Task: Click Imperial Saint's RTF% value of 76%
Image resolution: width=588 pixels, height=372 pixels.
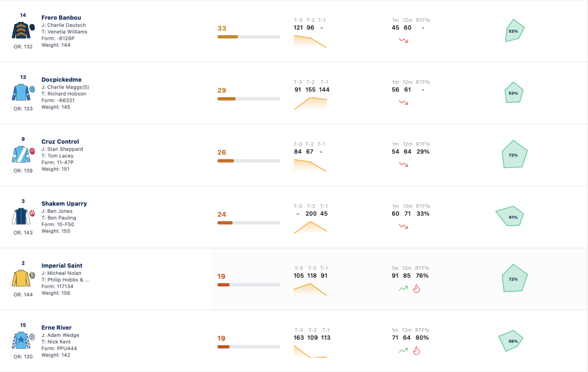Action: [422, 275]
